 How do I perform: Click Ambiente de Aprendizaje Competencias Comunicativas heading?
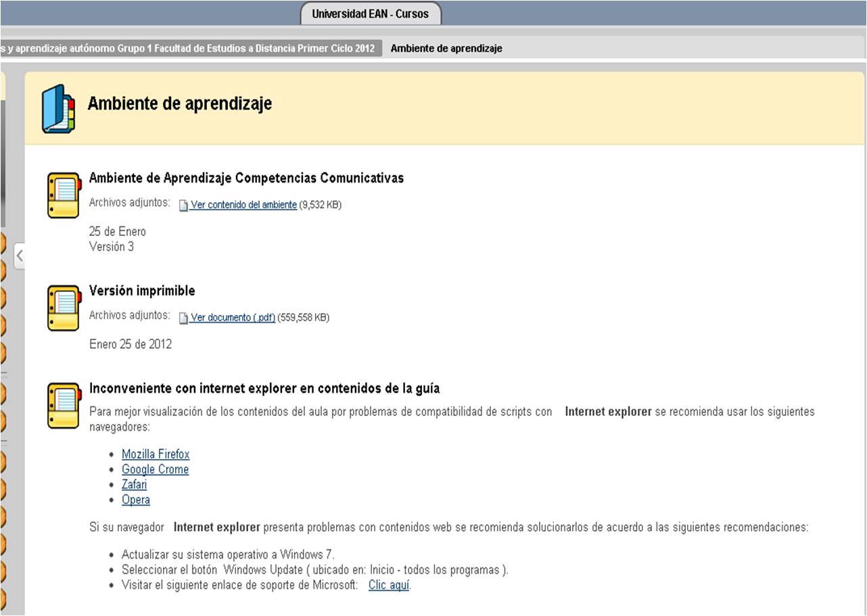coord(246,178)
